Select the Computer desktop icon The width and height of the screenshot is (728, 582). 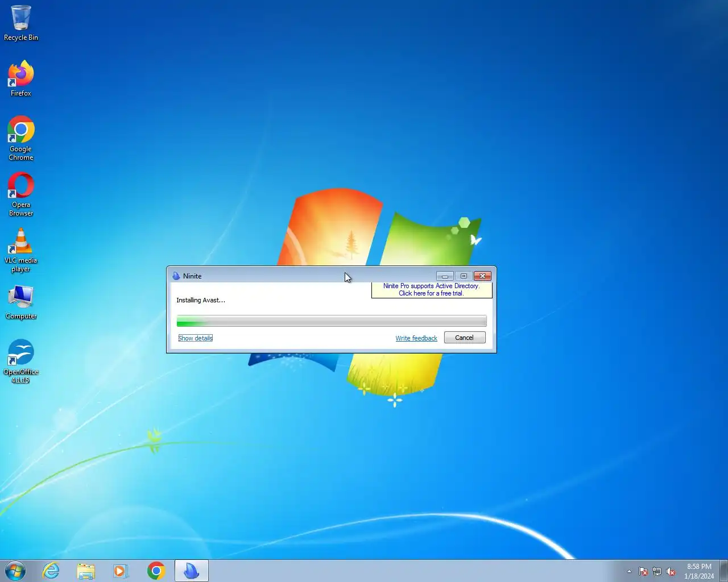pos(21,301)
